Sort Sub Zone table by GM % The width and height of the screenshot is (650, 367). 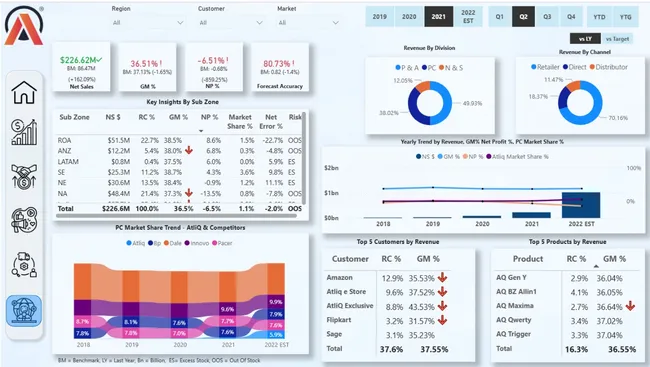pos(178,117)
